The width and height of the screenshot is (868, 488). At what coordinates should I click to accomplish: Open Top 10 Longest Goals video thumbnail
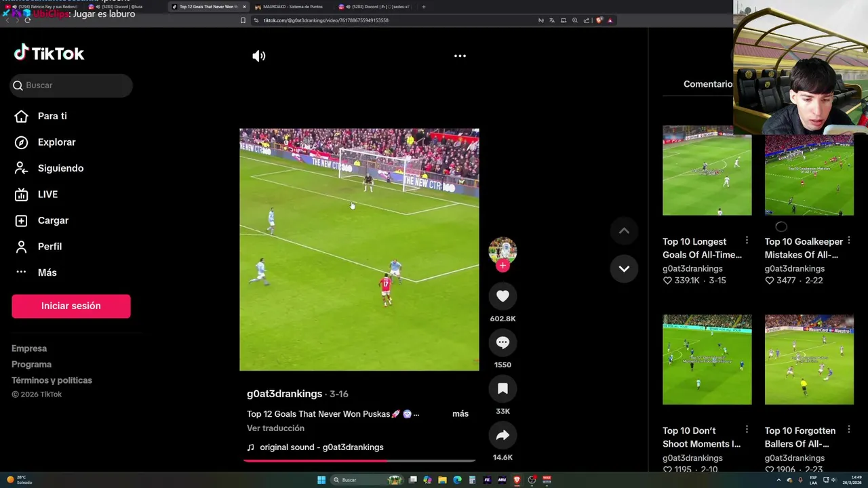coord(707,171)
